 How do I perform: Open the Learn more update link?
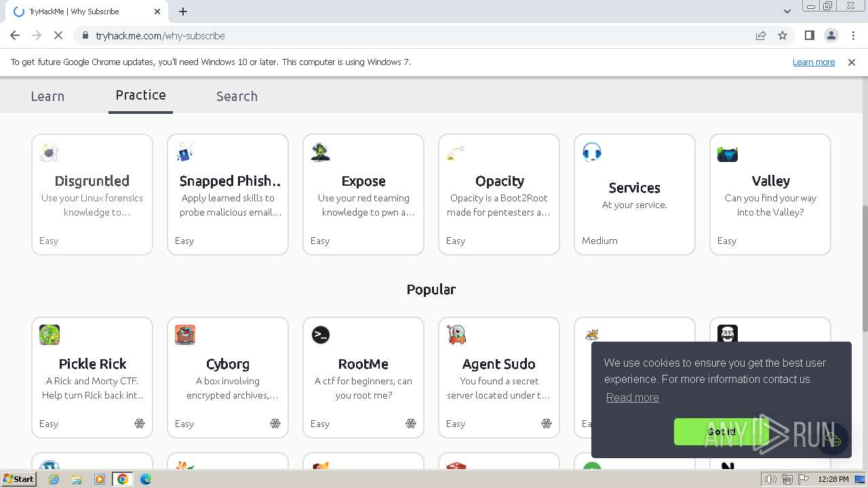(814, 62)
